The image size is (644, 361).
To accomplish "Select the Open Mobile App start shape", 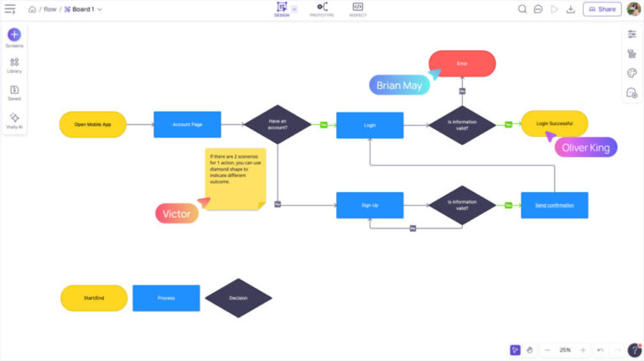I will (x=93, y=124).
